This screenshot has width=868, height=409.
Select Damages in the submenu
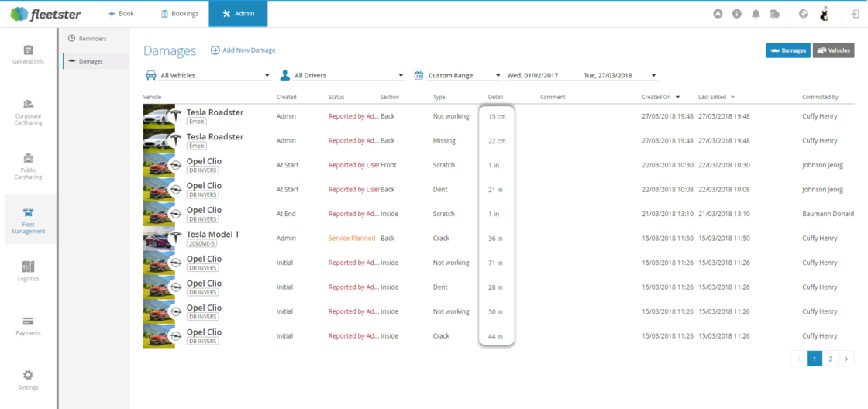click(x=96, y=61)
